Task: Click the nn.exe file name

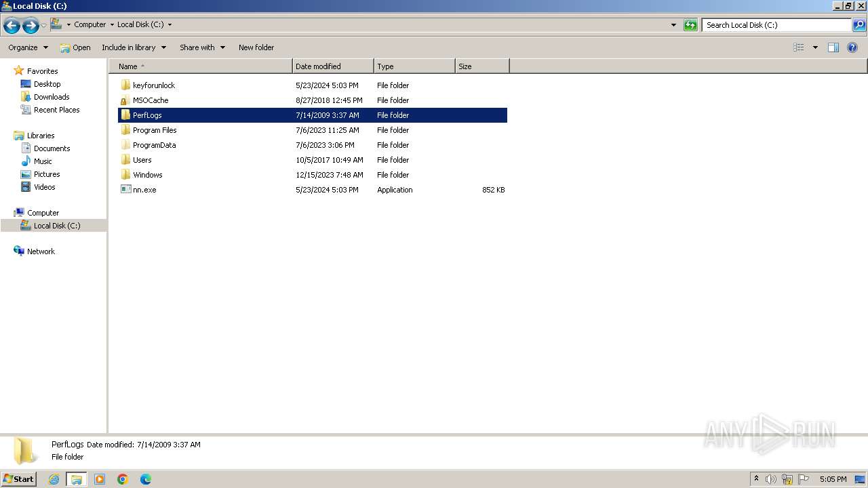Action: tap(144, 190)
